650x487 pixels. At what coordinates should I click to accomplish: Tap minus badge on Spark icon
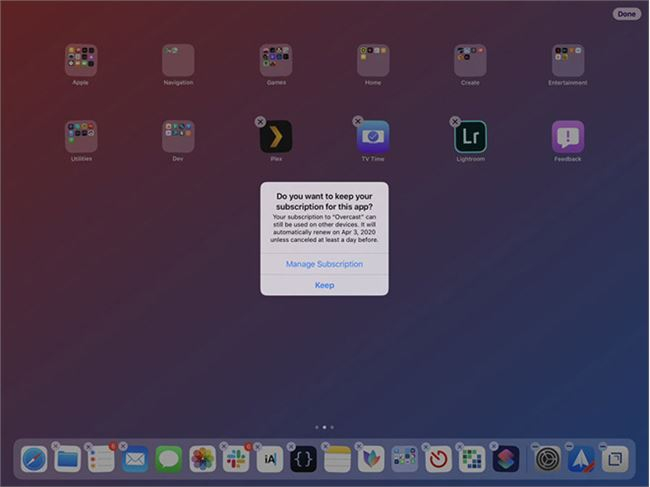[x=569, y=446]
